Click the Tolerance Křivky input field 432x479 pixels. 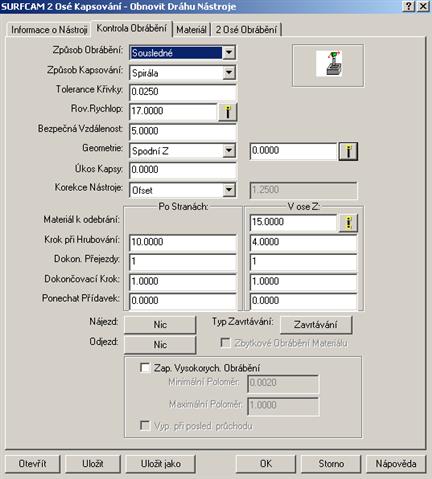[x=183, y=92]
